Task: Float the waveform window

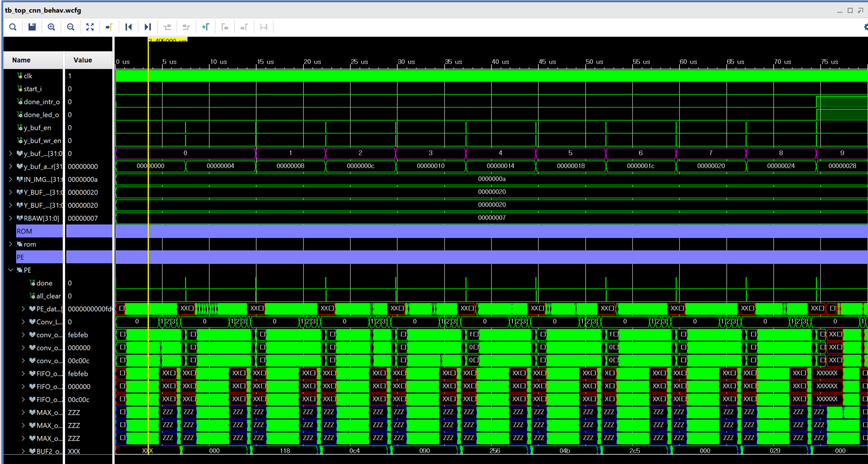Action: pyautogui.click(x=861, y=10)
